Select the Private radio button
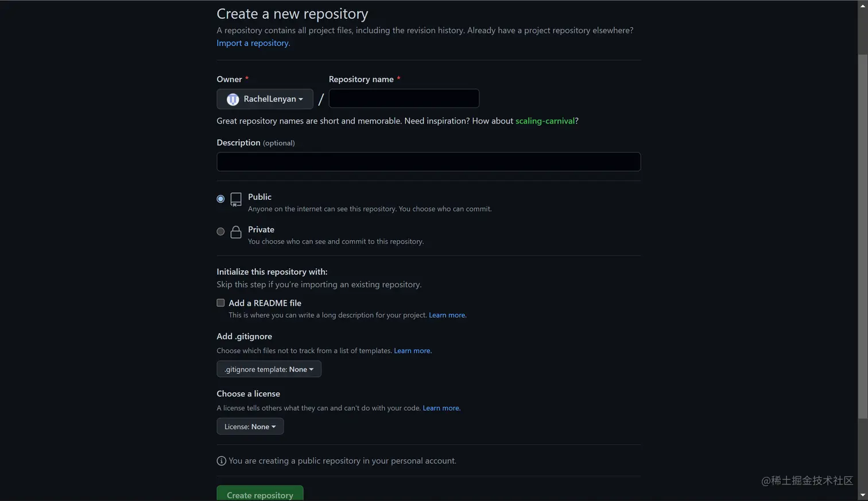 (x=220, y=232)
